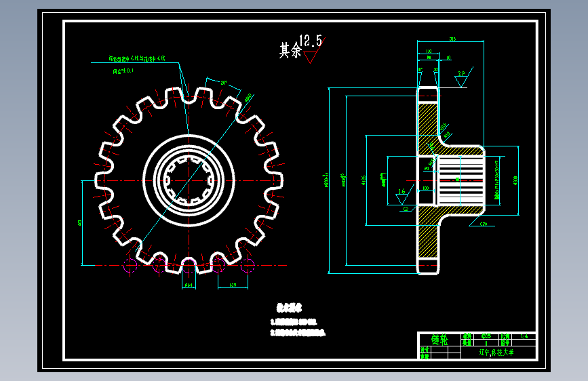Viewport: 588px width, 381px height.
Task: Click the '1.6' roughness symbol value
Action: click(x=401, y=191)
